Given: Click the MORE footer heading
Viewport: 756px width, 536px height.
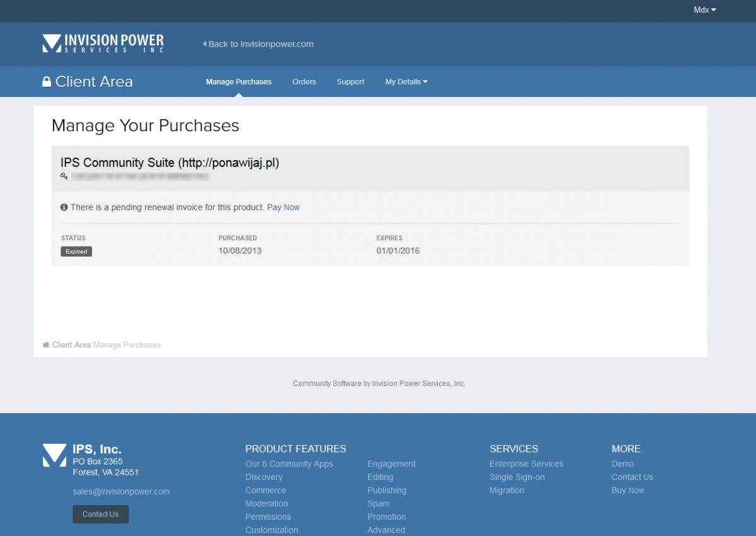Looking at the screenshot, I should pos(626,449).
